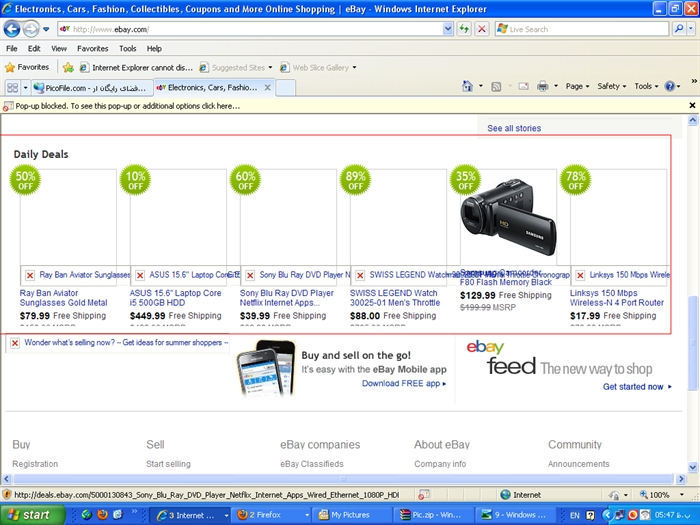700x525 pixels.
Task: Open the recent pages dropdown arrow
Action: 46,29
